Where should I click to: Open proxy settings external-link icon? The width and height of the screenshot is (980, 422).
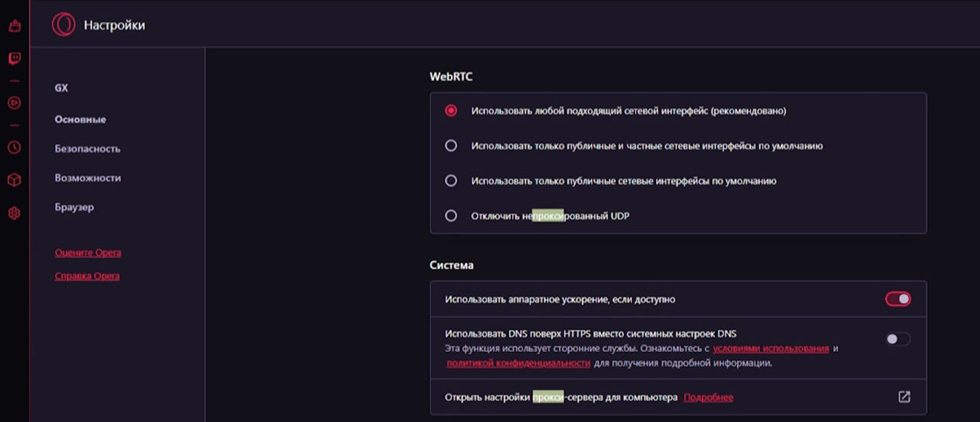pyautogui.click(x=904, y=397)
